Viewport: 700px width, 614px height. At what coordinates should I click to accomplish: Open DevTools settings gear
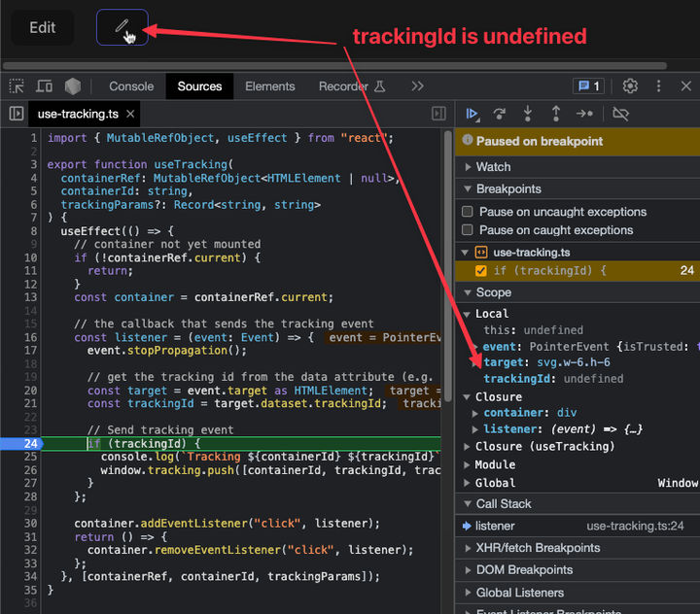pyautogui.click(x=630, y=86)
